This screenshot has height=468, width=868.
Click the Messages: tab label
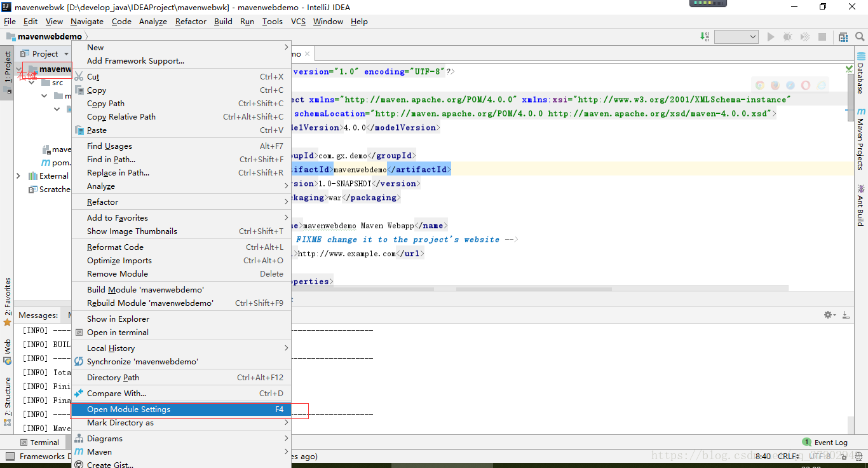coord(38,315)
